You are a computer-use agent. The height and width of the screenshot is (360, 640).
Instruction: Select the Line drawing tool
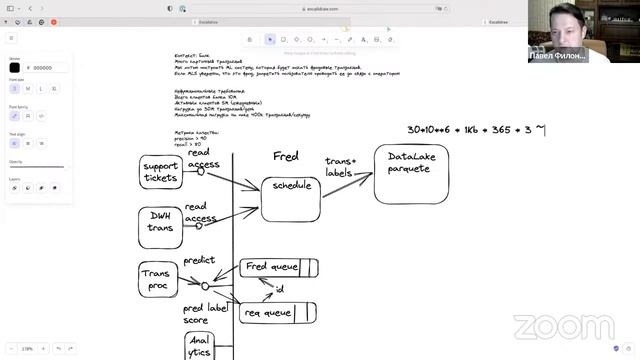pyautogui.click(x=337, y=40)
